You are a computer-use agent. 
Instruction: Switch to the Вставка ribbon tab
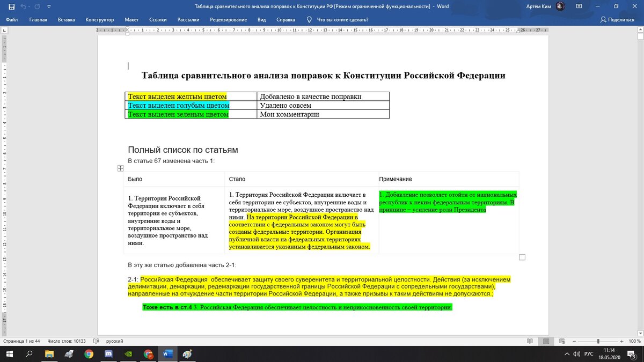point(66,20)
